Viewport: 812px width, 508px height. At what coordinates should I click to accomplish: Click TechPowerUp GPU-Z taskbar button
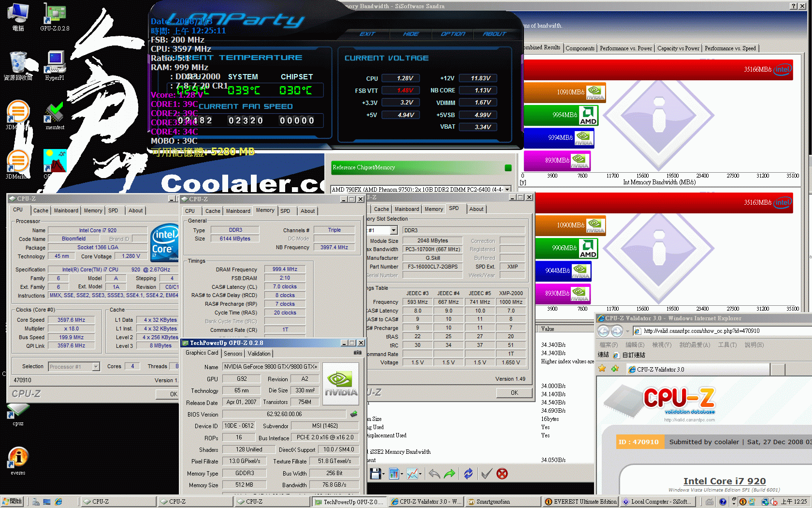349,502
